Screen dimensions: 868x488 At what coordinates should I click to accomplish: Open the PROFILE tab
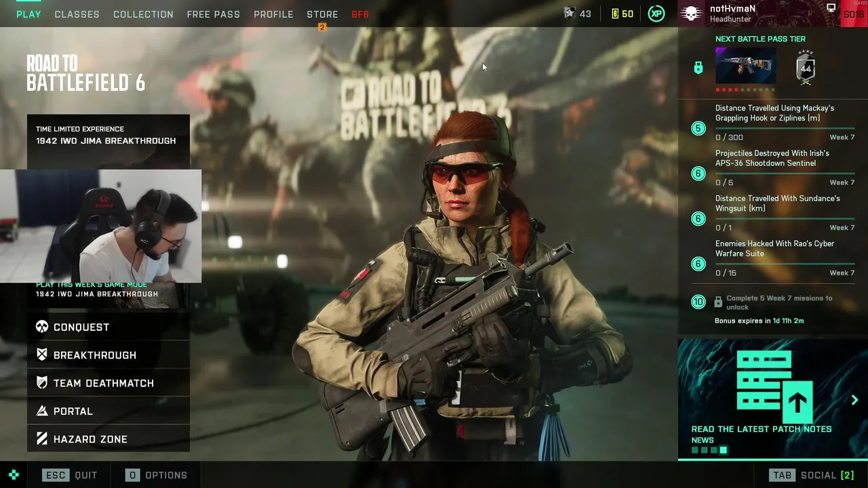[x=273, y=14]
